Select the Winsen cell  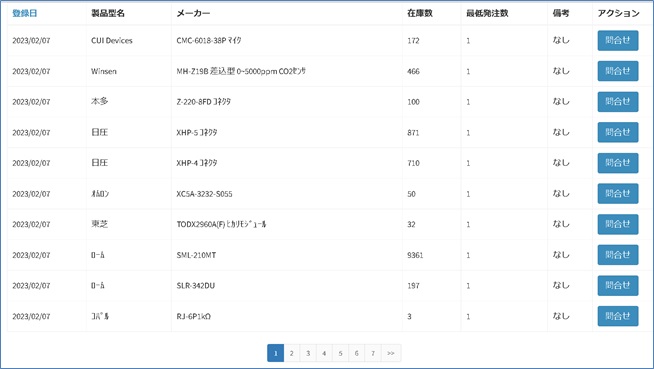tap(104, 71)
